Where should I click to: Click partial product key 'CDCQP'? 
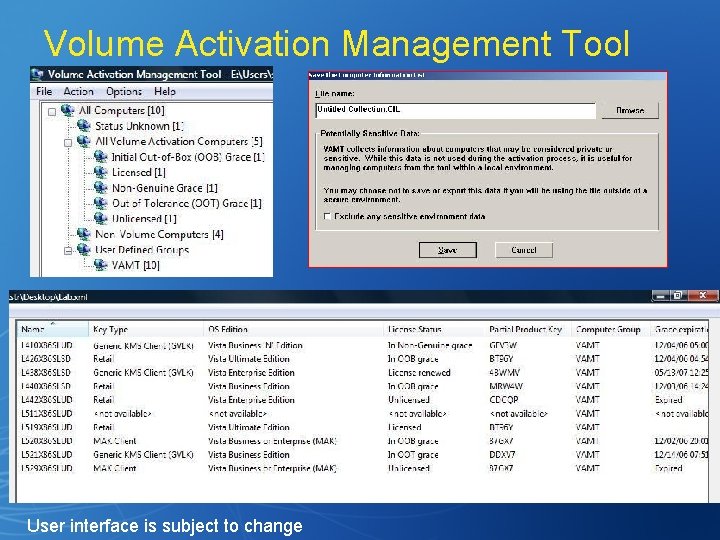click(503, 399)
